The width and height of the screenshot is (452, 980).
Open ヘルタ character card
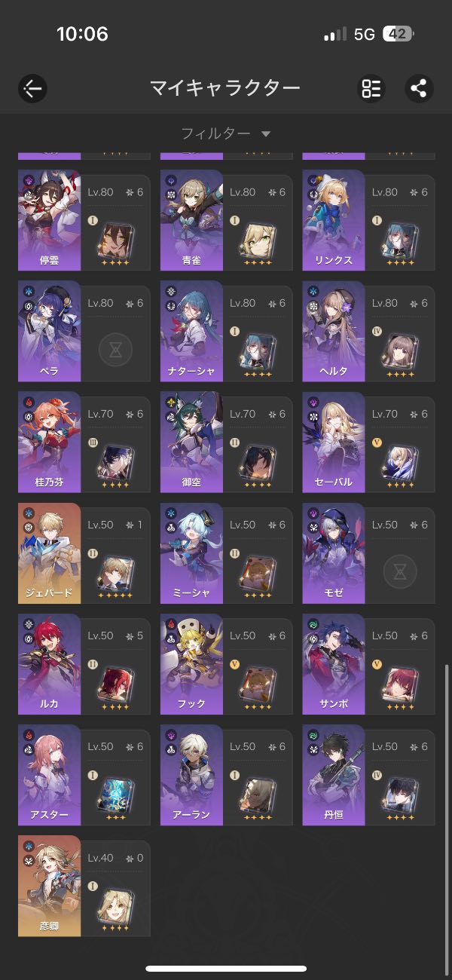tap(368, 331)
